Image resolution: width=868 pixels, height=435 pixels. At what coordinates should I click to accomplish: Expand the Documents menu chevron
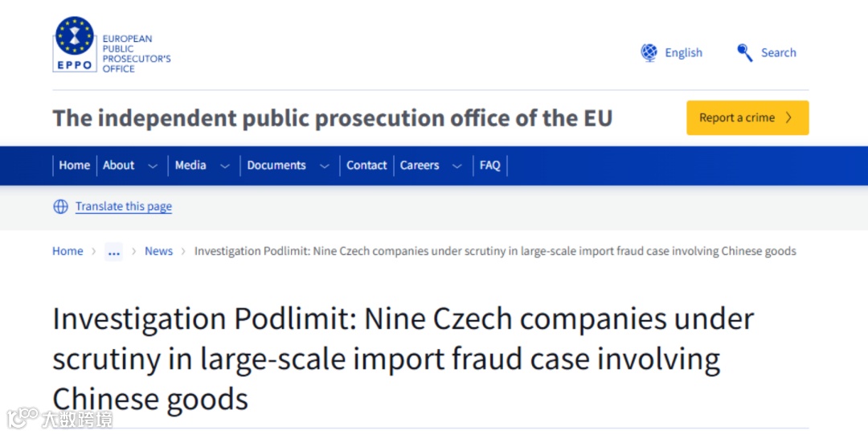[x=325, y=166]
